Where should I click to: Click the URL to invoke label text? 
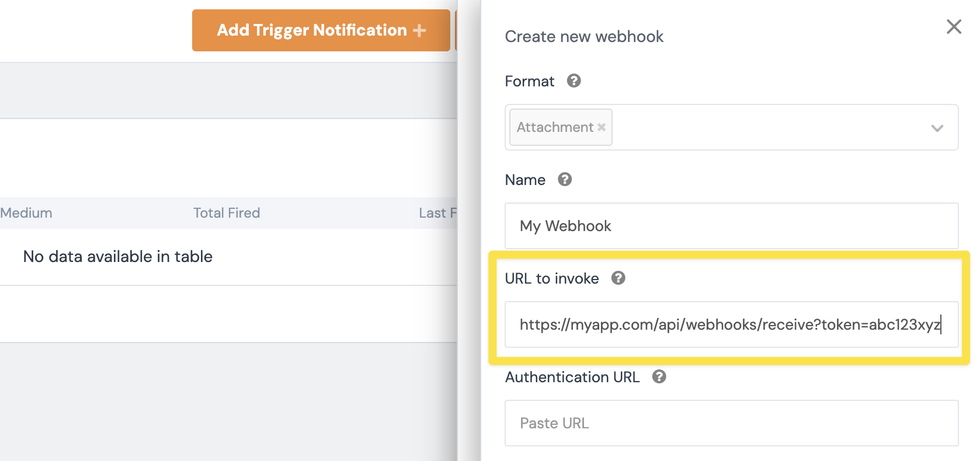coord(551,278)
